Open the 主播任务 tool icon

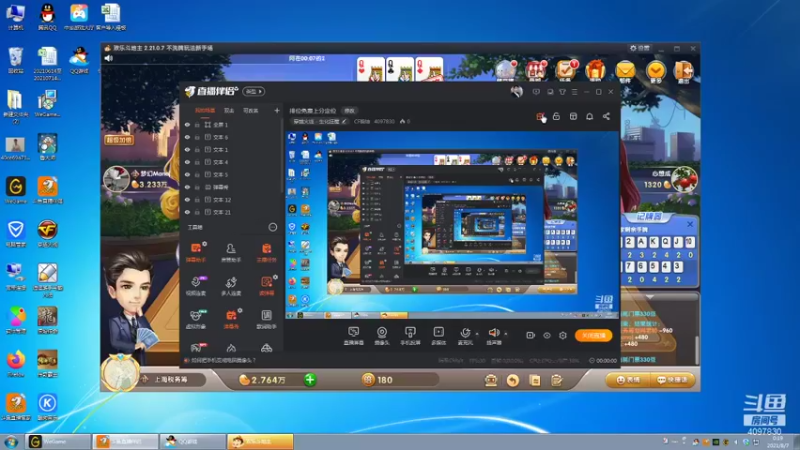tap(266, 252)
